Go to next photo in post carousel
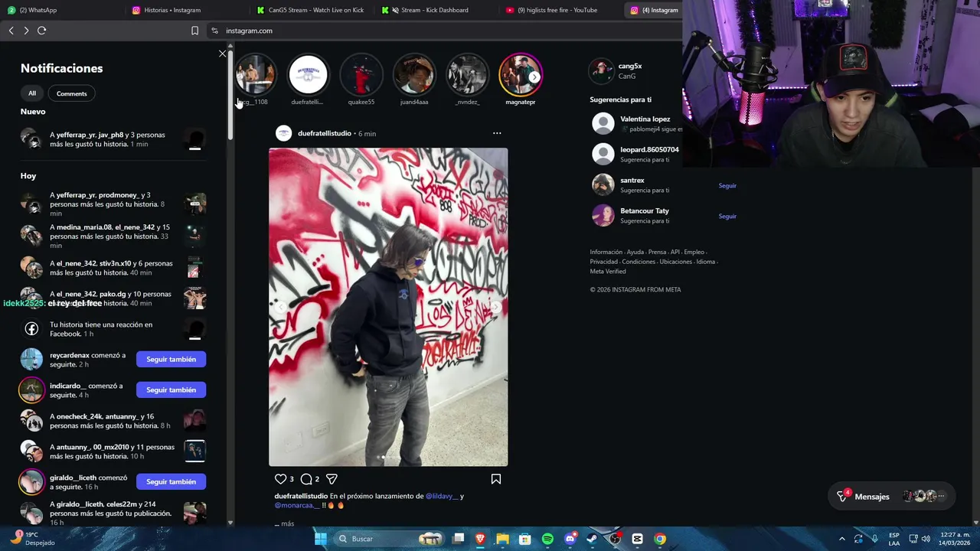This screenshot has height=551, width=980. [496, 307]
